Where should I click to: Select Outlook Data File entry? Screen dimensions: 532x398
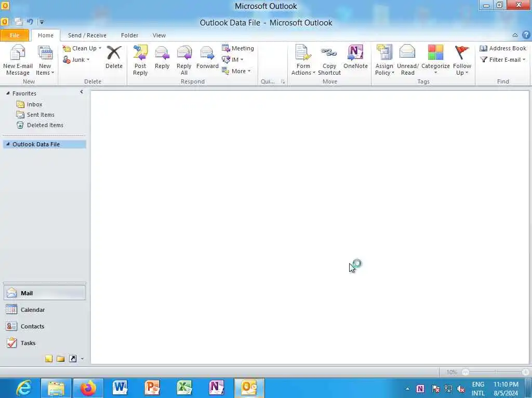coord(45,144)
